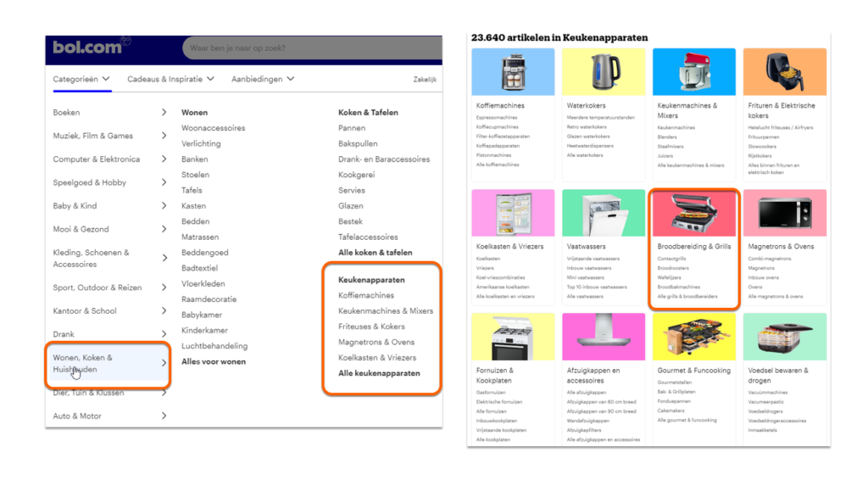The height and width of the screenshot is (491, 868).
Task: Open Combi-magnetrons sublink
Action: (x=770, y=259)
